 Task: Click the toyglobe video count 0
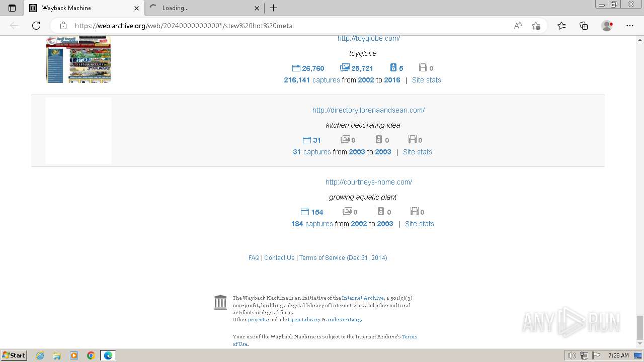[426, 68]
